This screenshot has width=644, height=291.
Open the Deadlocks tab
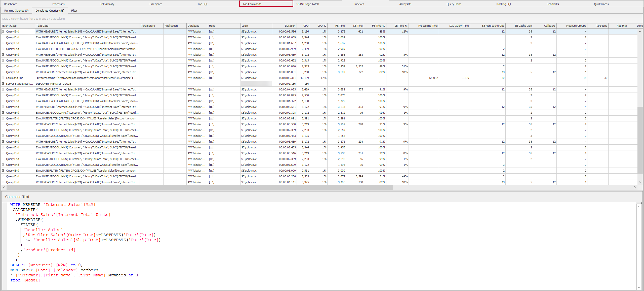pos(552,4)
